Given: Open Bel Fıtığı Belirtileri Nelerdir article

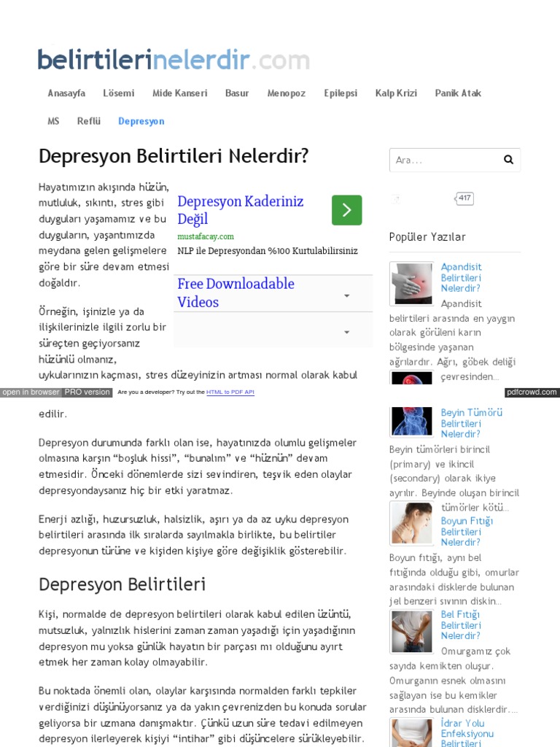Looking at the screenshot, I should pyautogui.click(x=461, y=624).
